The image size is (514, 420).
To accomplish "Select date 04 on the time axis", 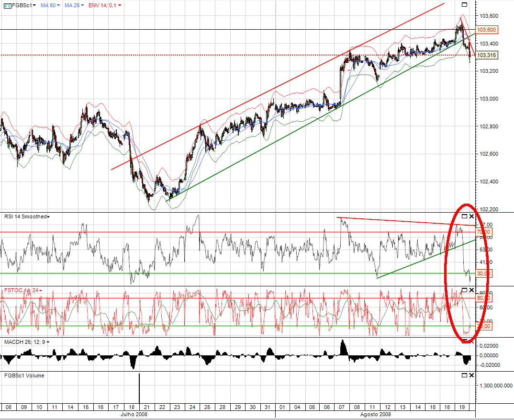I will (x=297, y=407).
